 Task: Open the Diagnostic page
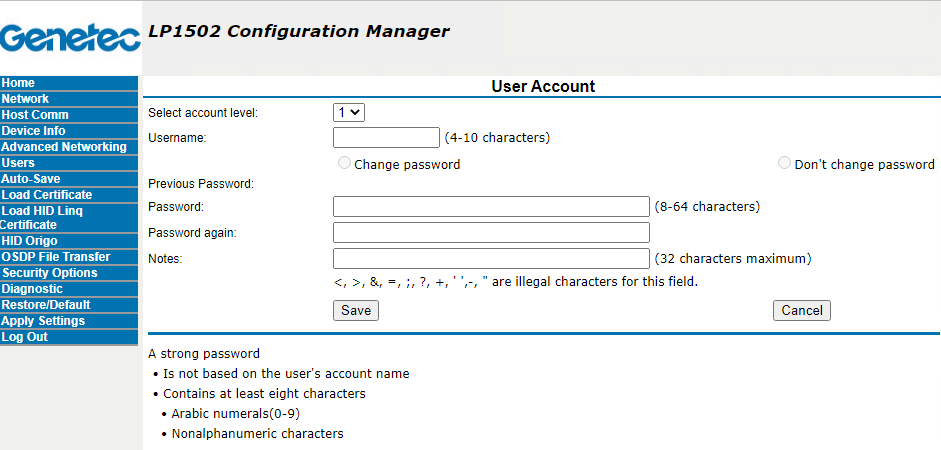(x=69, y=289)
